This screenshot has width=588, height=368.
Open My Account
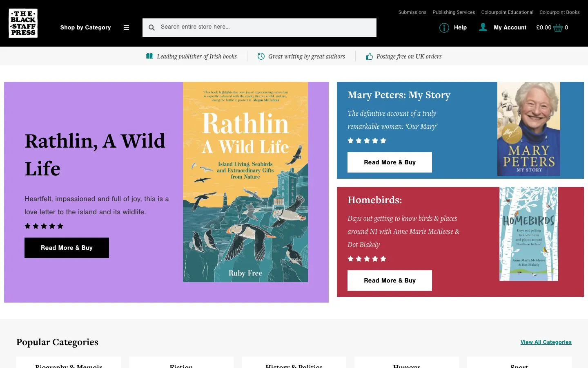click(510, 27)
